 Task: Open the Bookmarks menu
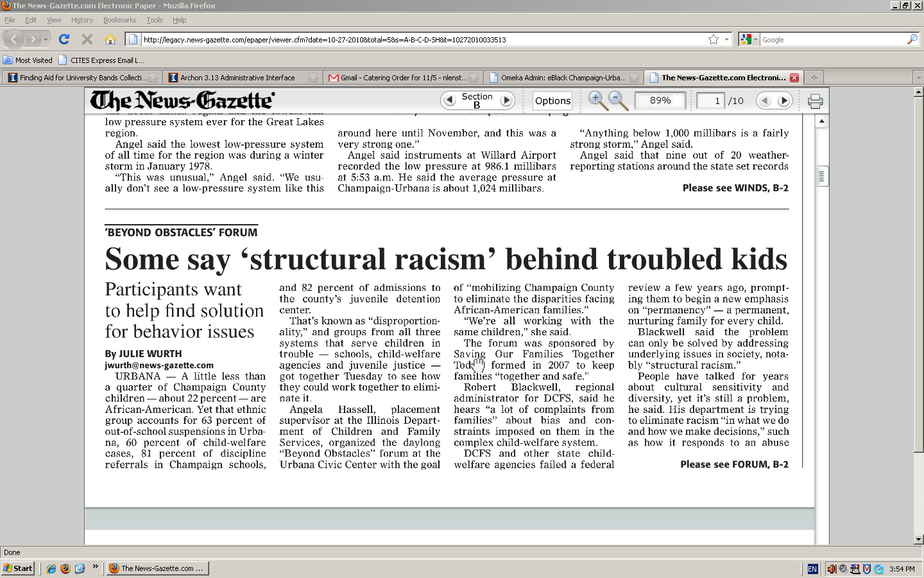119,20
